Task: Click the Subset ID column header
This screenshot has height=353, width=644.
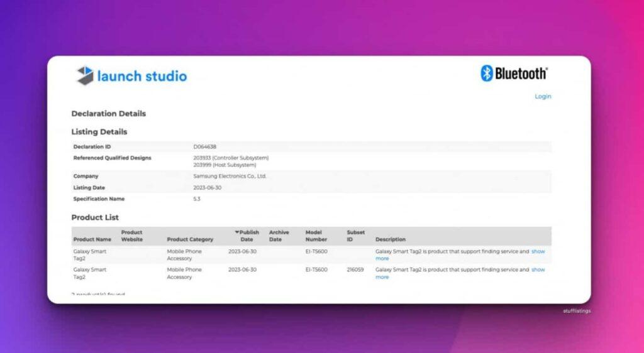Action: point(355,236)
